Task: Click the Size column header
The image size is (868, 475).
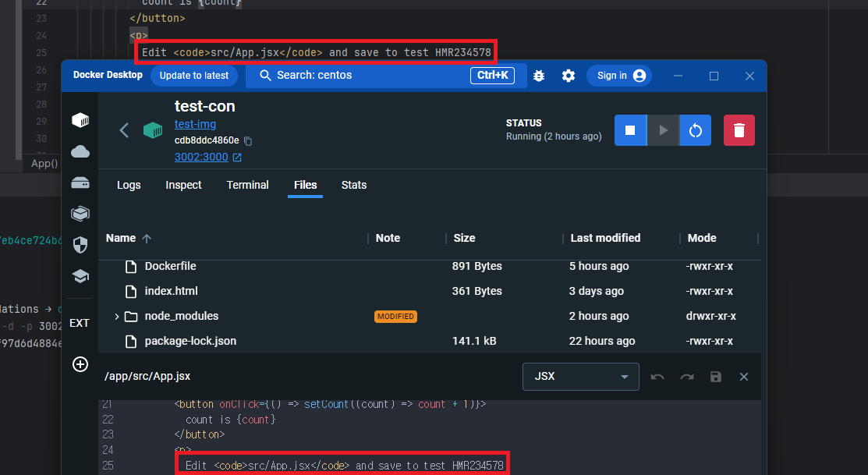Action: [465, 238]
